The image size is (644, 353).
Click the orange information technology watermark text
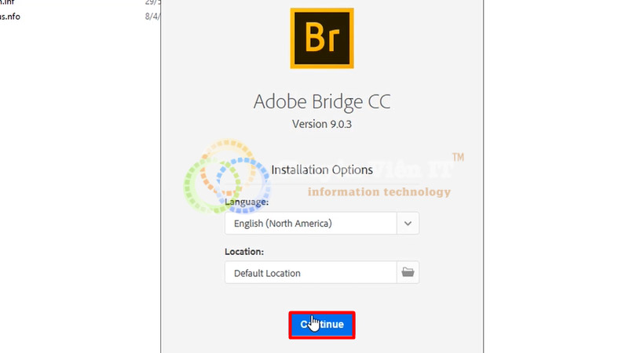[x=379, y=192]
